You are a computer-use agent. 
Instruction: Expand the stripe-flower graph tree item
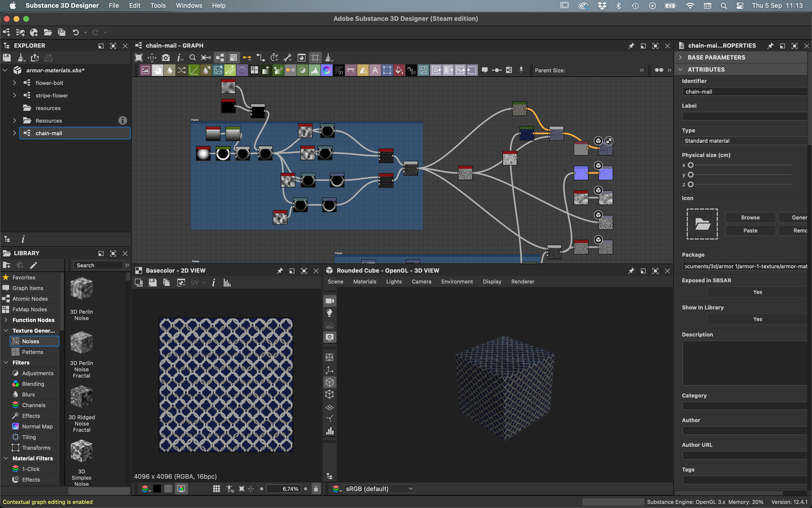[14, 95]
